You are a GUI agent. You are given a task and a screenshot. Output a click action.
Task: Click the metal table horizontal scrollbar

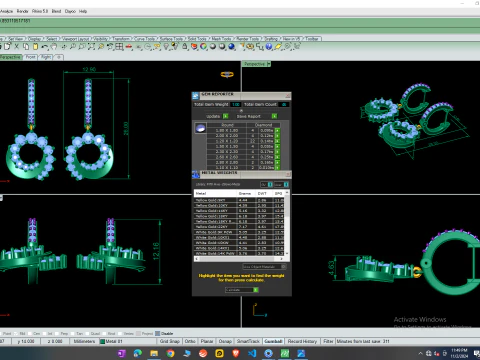tap(239, 259)
